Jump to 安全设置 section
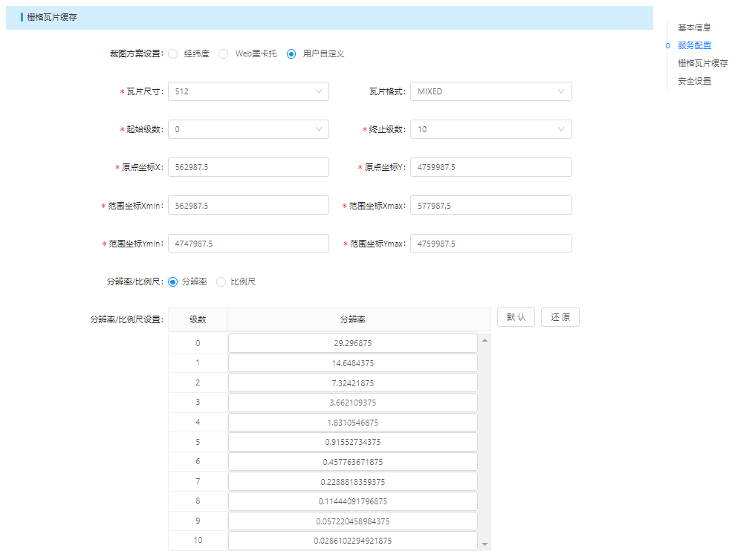This screenshot has width=735, height=560. coord(694,81)
